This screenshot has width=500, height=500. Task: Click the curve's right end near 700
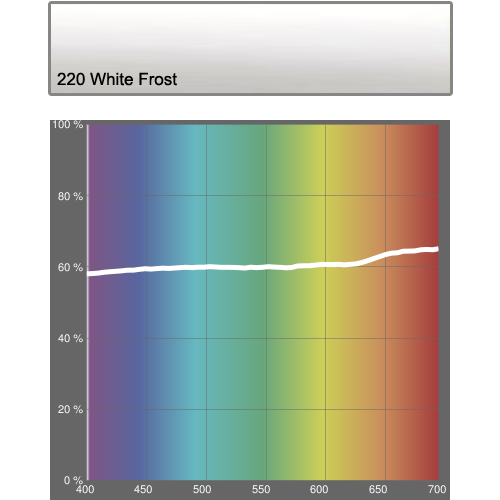436,249
